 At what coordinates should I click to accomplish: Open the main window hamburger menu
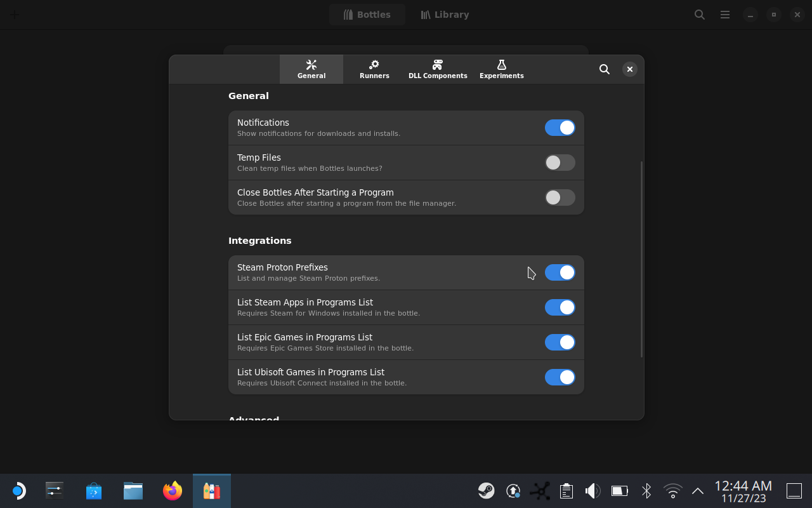(x=725, y=15)
